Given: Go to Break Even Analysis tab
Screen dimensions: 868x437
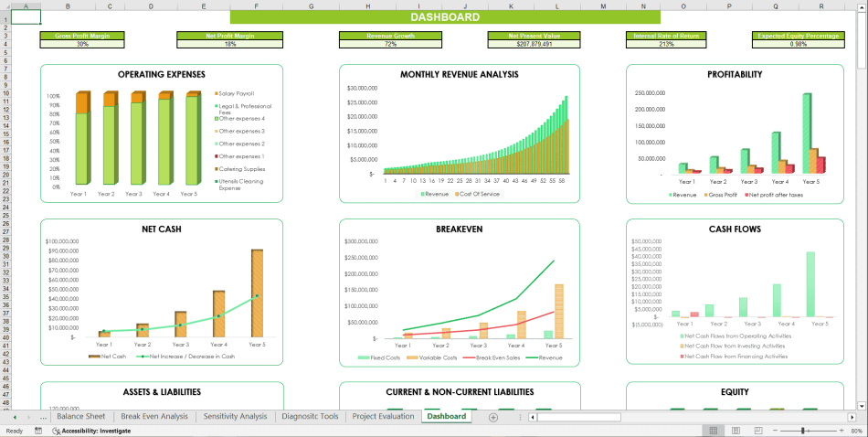Looking at the screenshot, I should [153, 417].
